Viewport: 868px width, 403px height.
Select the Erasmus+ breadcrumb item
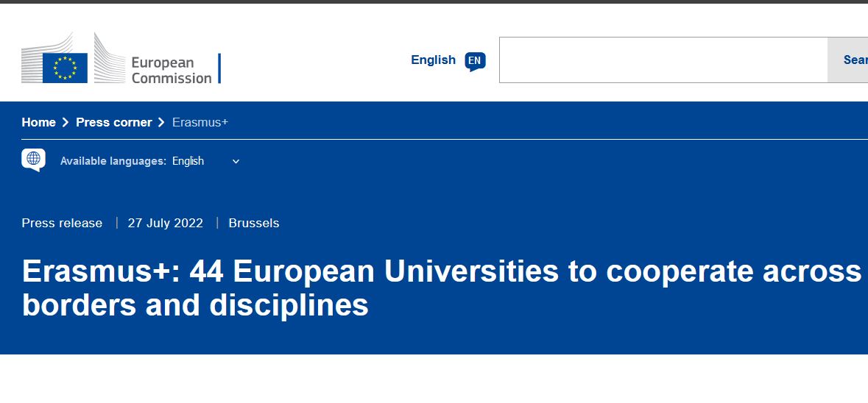click(200, 122)
